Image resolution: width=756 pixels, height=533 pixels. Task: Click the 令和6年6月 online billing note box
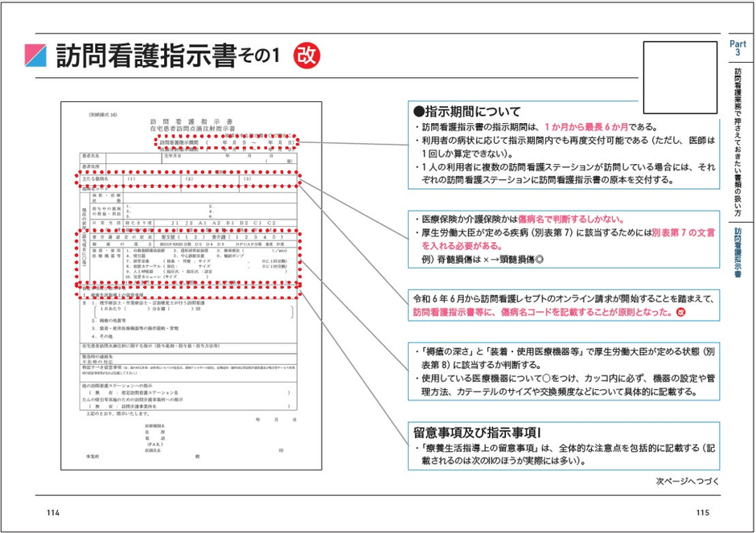pos(564,305)
